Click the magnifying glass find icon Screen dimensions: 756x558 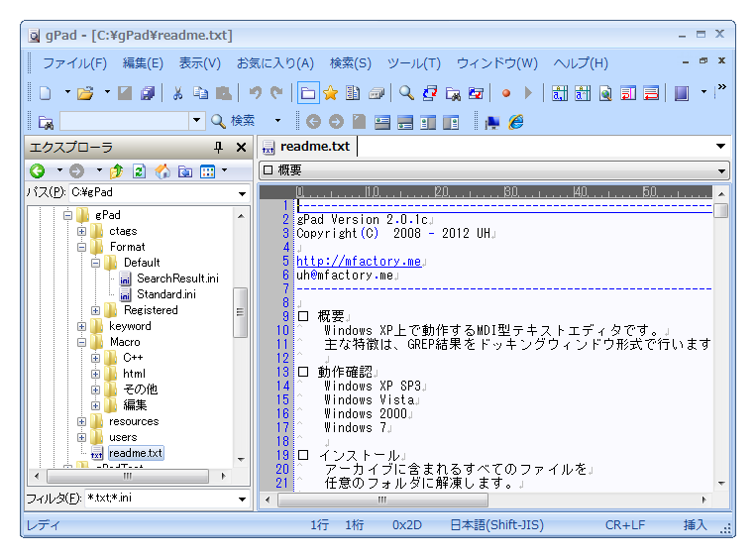tap(406, 93)
